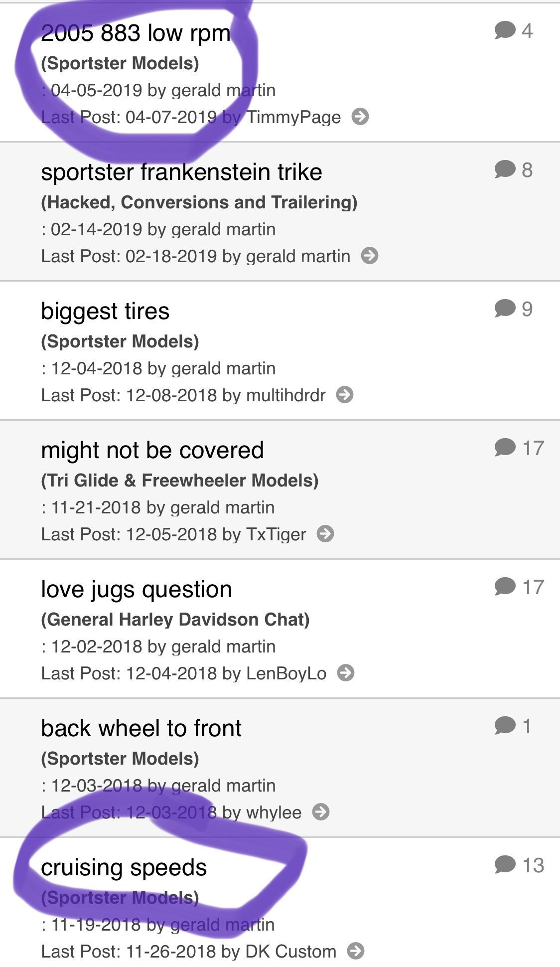Viewport: 560px width, 967px height.
Task: Open the 'cruising speeds' thread title
Action: click(124, 867)
